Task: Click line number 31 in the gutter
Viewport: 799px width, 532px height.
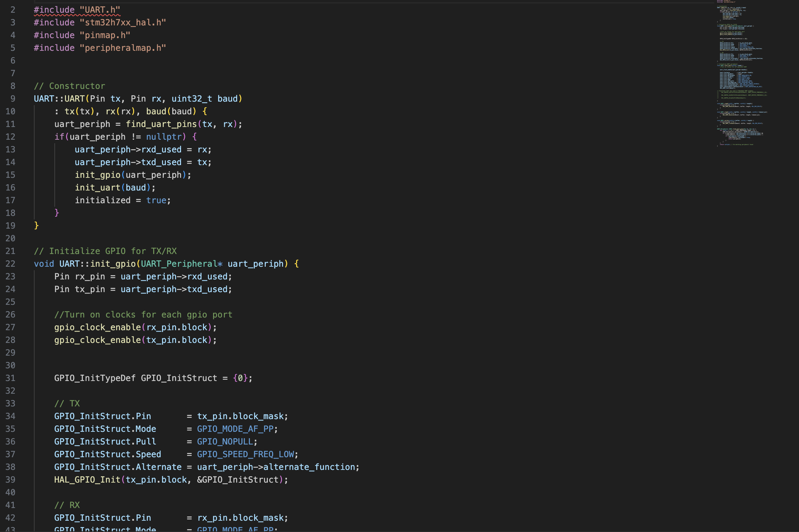Action: (x=11, y=378)
